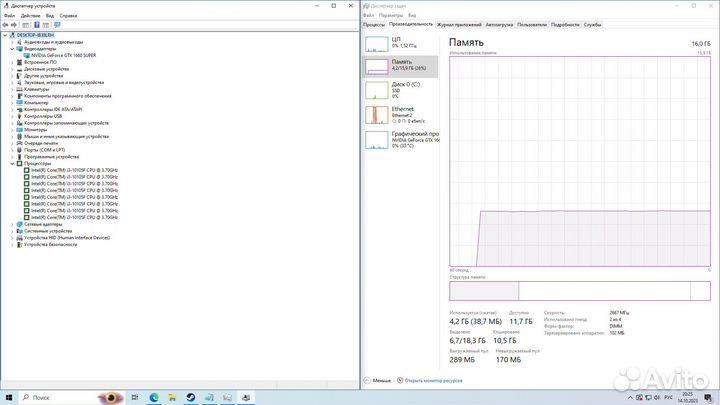The image size is (720, 405).
Task: Select Память item in performance sidebar
Action: click(400, 66)
